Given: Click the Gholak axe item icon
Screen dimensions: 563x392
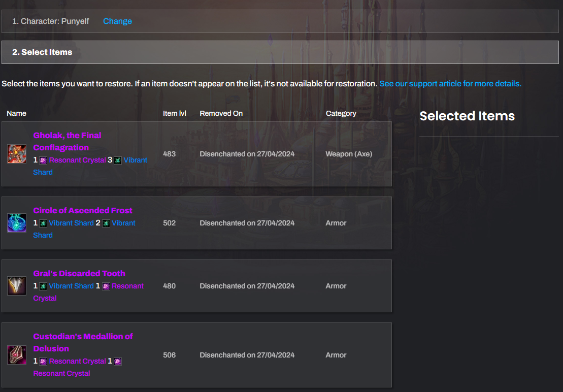Looking at the screenshot, I should (x=17, y=154).
